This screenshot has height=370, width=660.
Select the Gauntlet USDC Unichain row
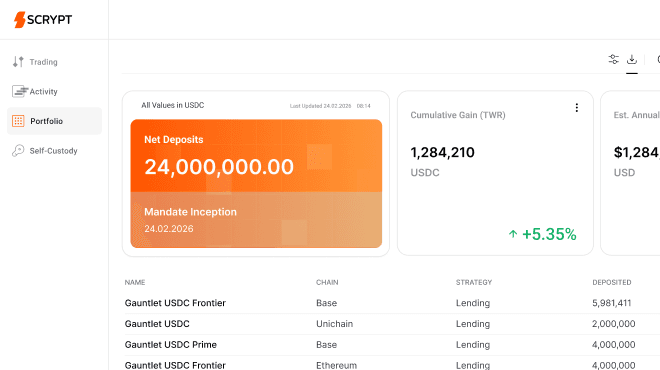392,324
